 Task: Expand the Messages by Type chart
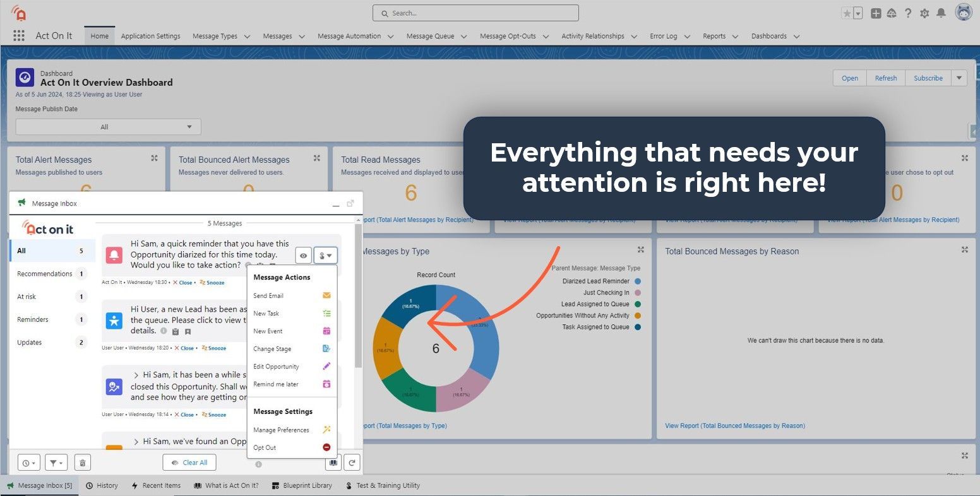pyautogui.click(x=641, y=250)
